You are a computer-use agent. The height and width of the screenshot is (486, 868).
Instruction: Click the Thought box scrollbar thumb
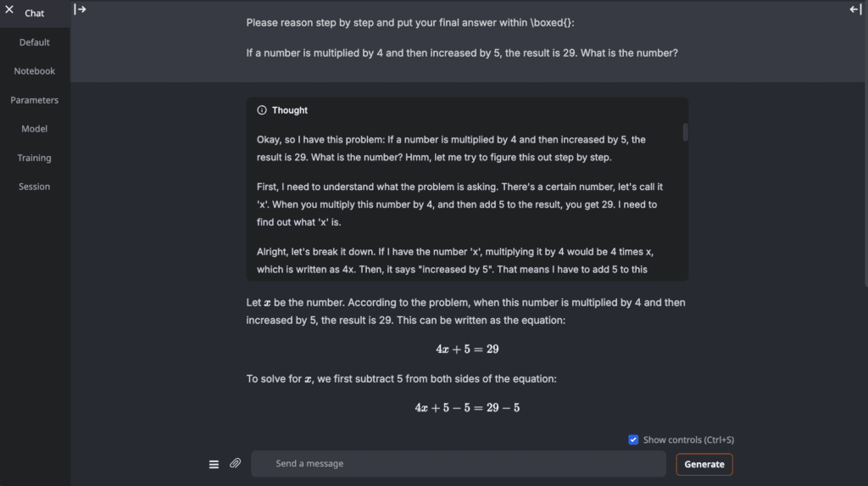point(685,132)
